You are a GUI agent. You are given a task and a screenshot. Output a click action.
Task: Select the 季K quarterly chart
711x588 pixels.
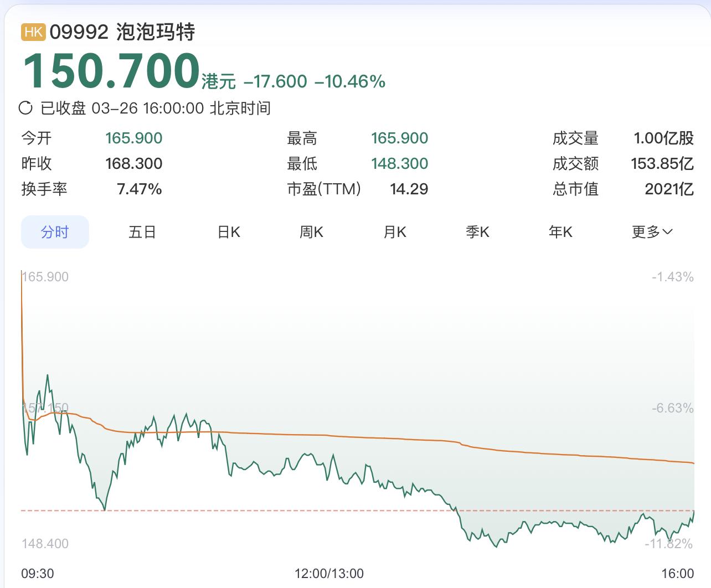[477, 232]
